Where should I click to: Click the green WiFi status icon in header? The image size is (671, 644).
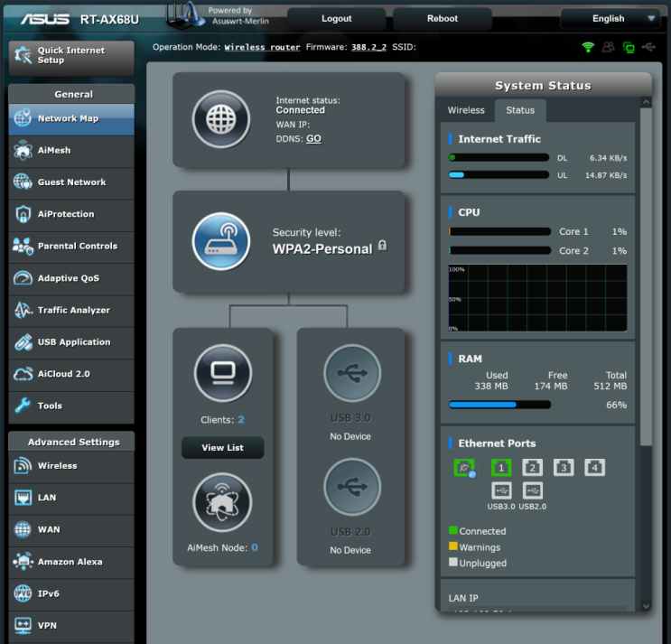pos(589,47)
